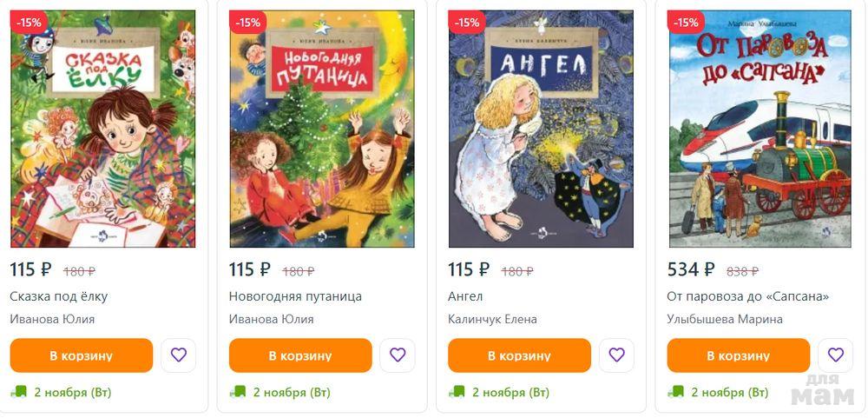Open Сказка под ёлку title link
This screenshot has width=868, height=418.
pos(59,296)
